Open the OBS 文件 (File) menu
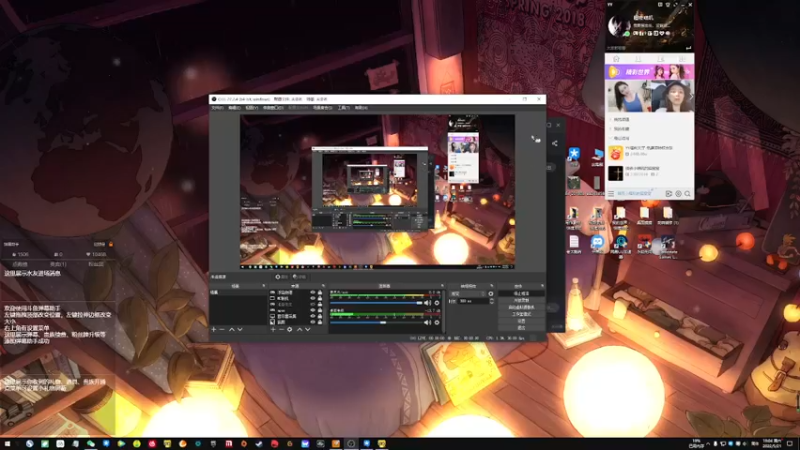The image size is (800, 450). (x=217, y=108)
